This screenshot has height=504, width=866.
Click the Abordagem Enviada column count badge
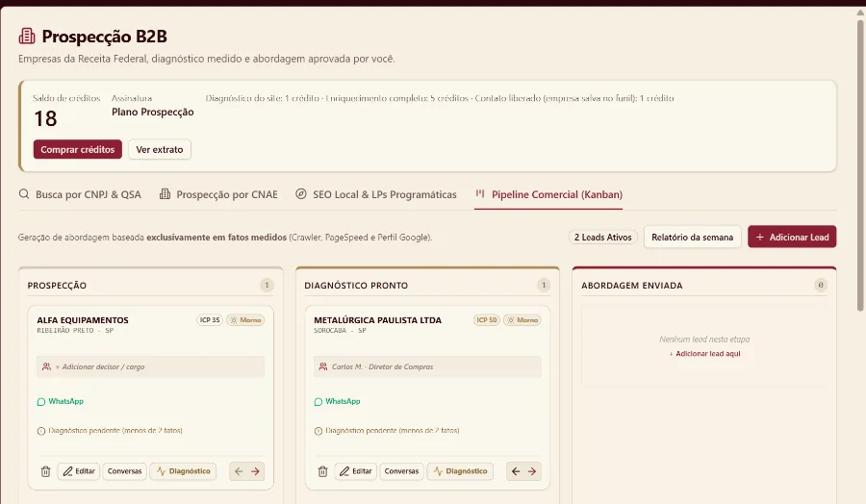821,286
